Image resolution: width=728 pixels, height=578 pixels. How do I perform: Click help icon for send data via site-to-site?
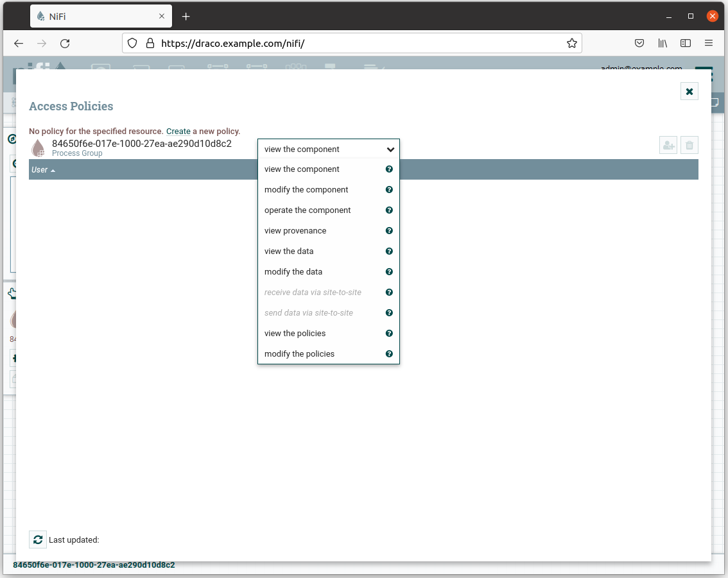(389, 312)
